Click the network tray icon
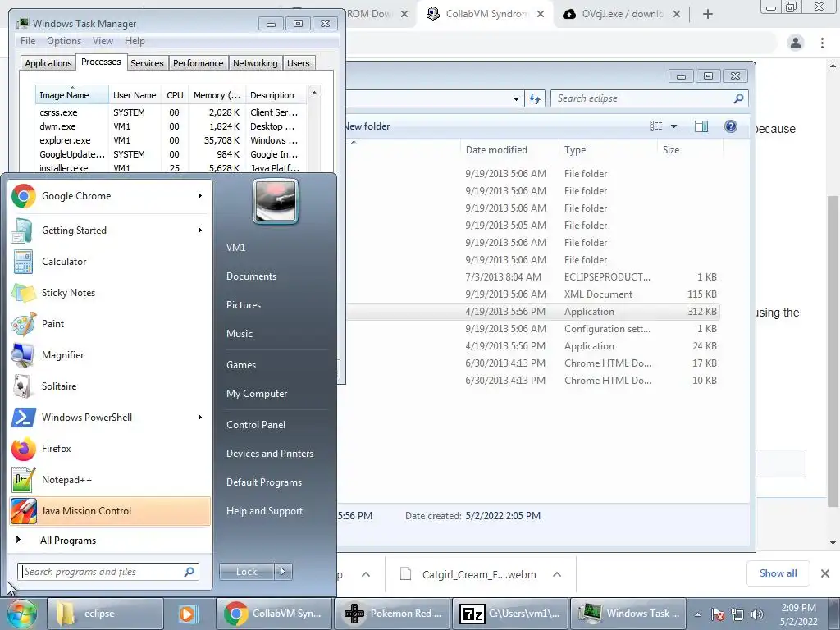This screenshot has height=630, width=840. coord(737,614)
